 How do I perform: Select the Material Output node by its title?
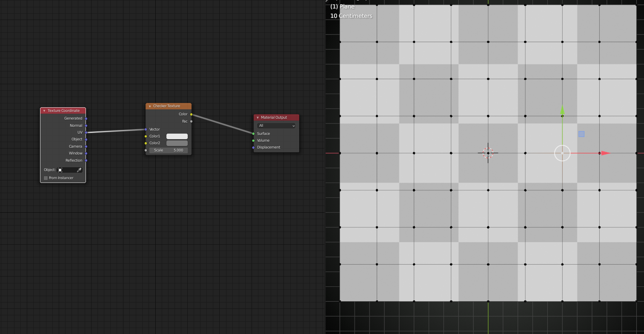(274, 117)
